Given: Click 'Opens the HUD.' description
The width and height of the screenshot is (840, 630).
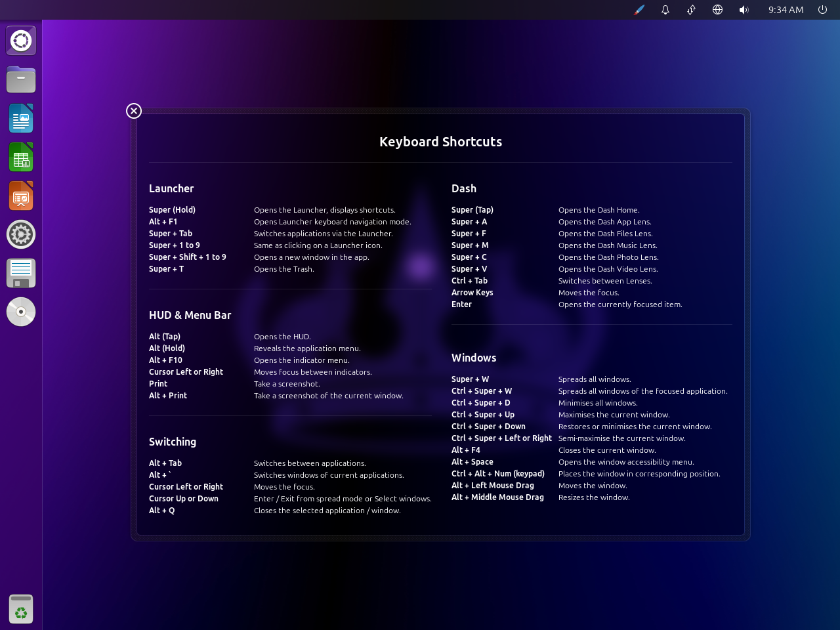Looking at the screenshot, I should click(x=282, y=337).
